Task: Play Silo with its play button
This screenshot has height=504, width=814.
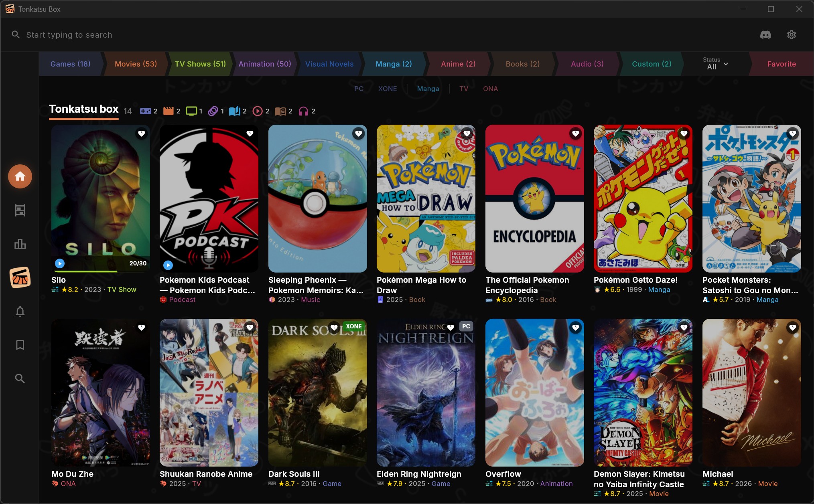Action: (x=60, y=263)
